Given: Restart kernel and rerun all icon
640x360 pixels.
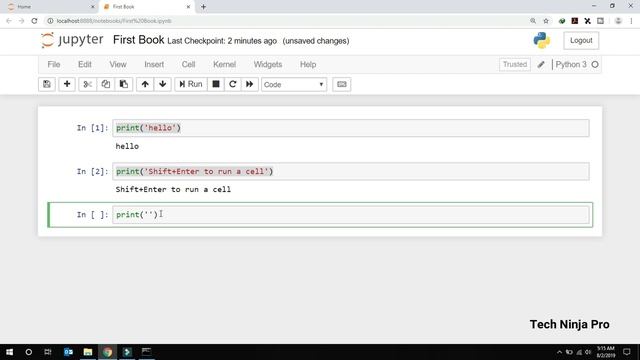Looking at the screenshot, I should [x=249, y=84].
